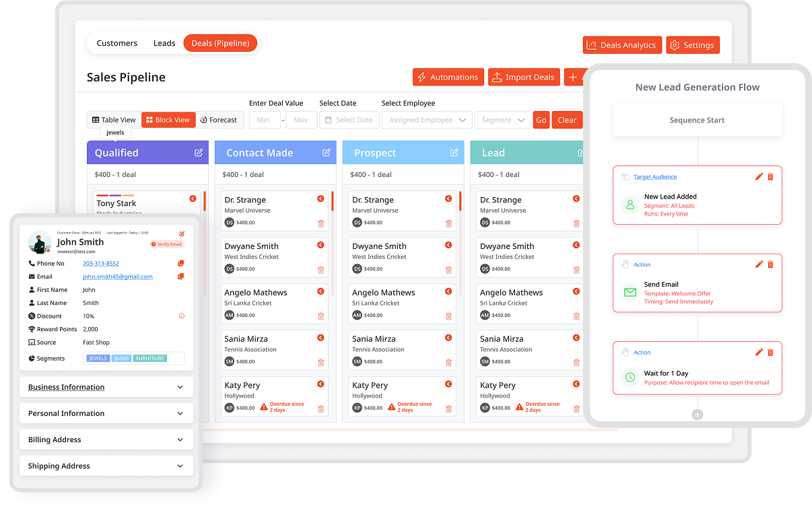
Task: Delete the New Lead Added flow step
Action: click(771, 176)
